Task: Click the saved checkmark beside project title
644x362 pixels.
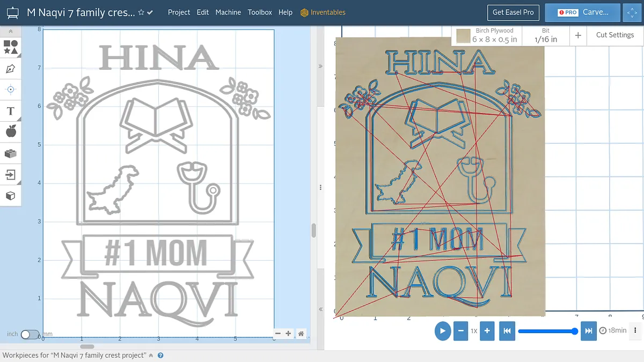Action: [150, 12]
